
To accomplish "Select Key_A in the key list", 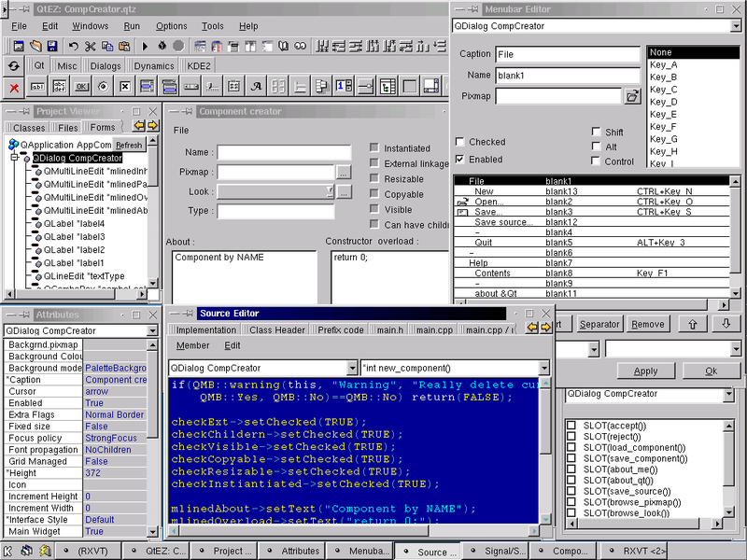I will (x=693, y=64).
